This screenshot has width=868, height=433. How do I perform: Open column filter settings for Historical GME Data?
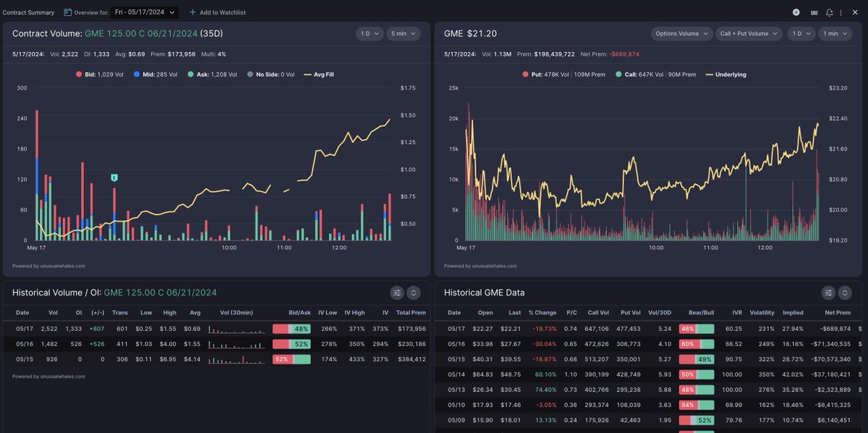tap(828, 293)
